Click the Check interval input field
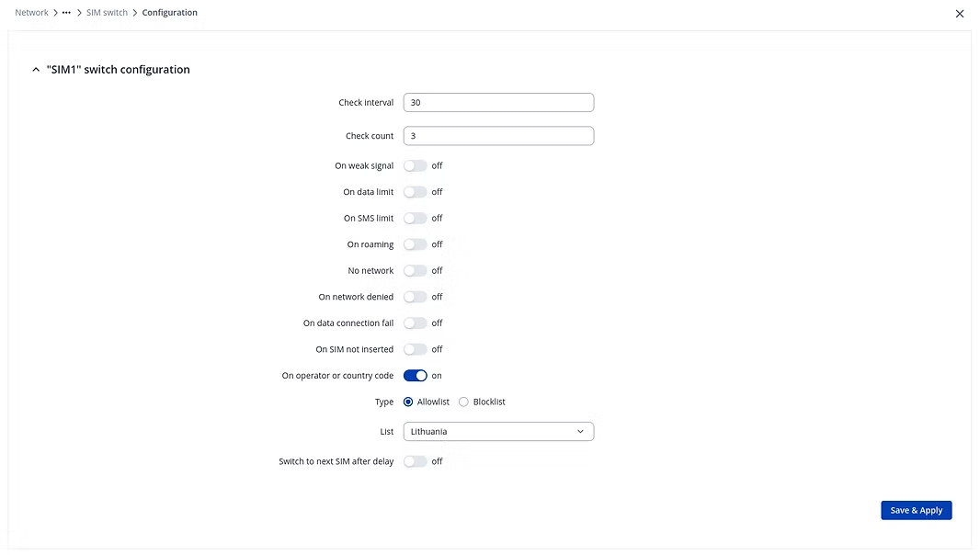980x555 pixels. [x=498, y=103]
